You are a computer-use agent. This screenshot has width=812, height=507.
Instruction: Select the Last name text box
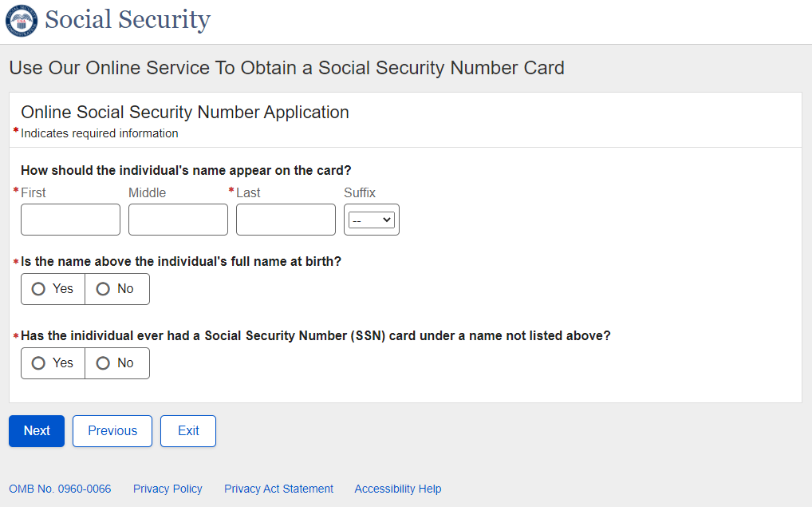pyautogui.click(x=286, y=220)
